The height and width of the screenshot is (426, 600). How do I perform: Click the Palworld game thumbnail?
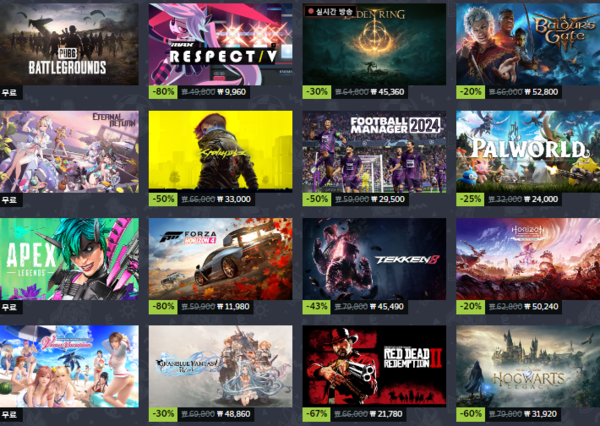point(528,152)
